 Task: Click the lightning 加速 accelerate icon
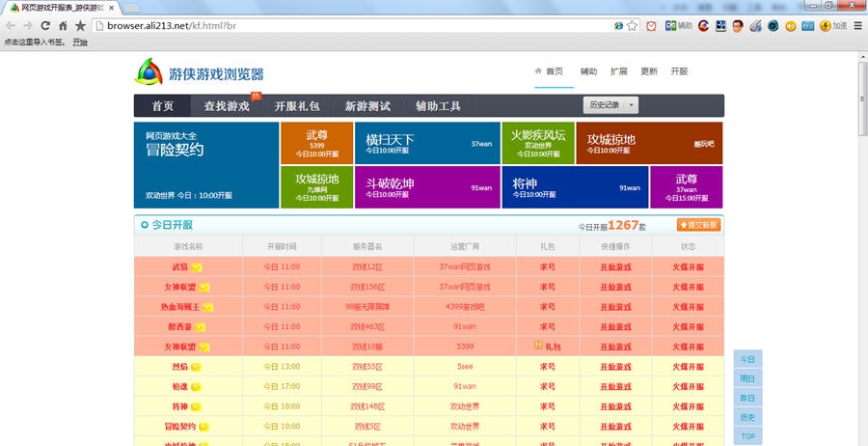click(827, 26)
